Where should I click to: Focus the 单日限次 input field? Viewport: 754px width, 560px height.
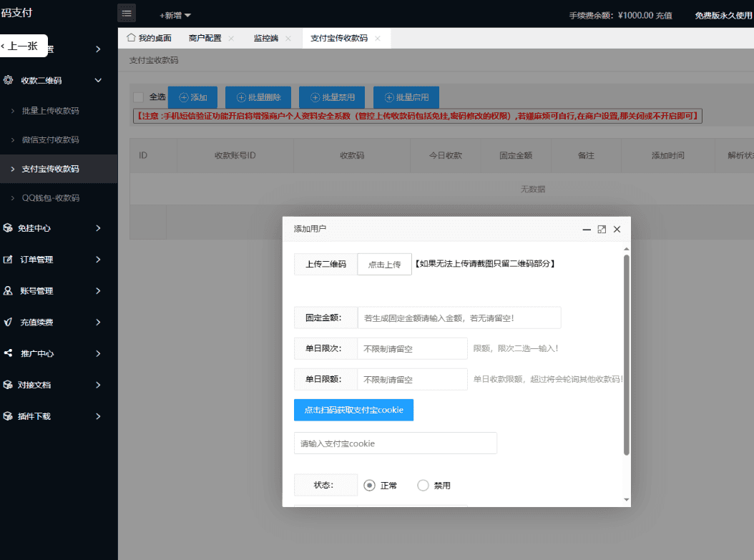coord(412,348)
